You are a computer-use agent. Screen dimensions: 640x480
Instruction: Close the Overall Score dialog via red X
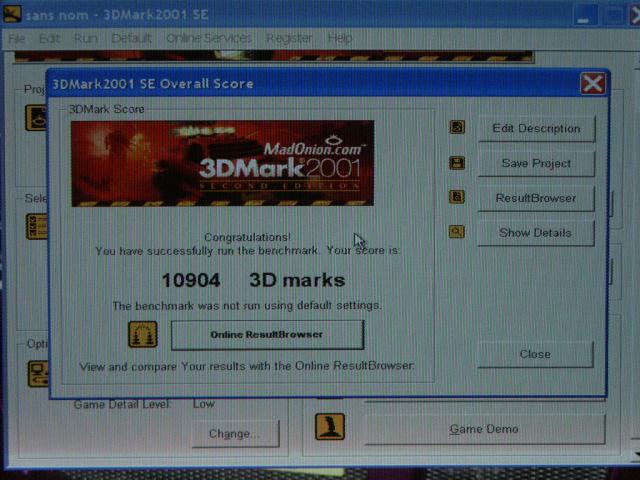[x=593, y=84]
